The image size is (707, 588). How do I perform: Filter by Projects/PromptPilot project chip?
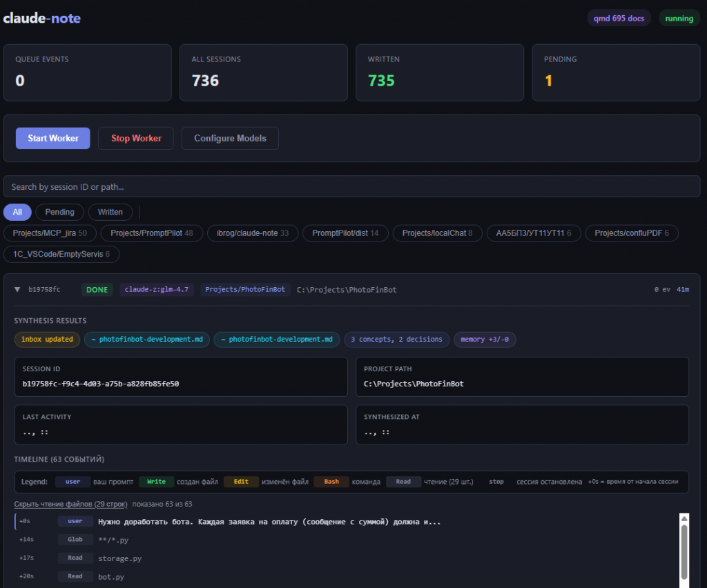[x=151, y=233]
